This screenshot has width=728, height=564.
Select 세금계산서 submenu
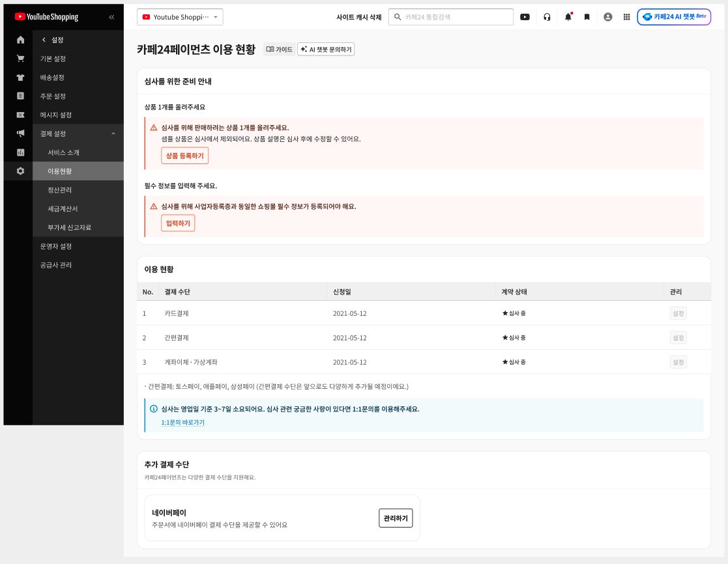63,208
